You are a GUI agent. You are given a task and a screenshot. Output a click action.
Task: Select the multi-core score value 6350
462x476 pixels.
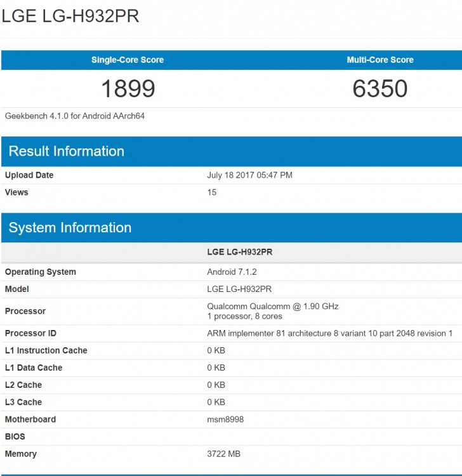[x=379, y=89]
